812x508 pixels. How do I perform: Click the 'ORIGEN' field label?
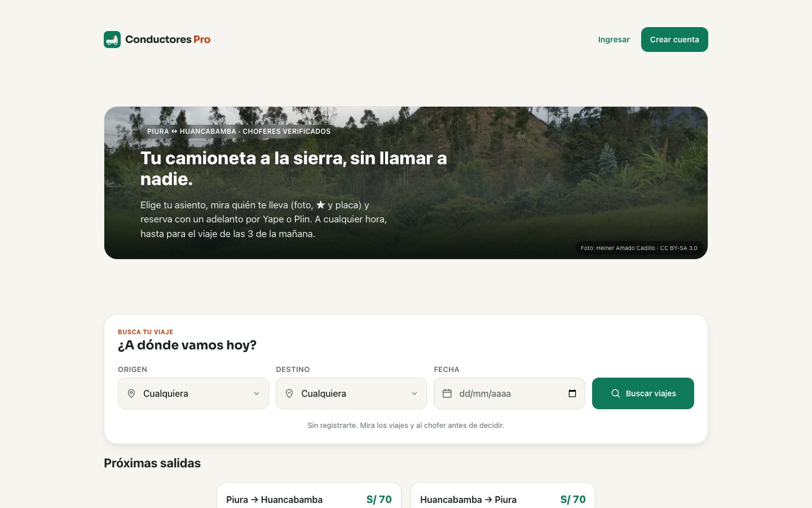[133, 370]
